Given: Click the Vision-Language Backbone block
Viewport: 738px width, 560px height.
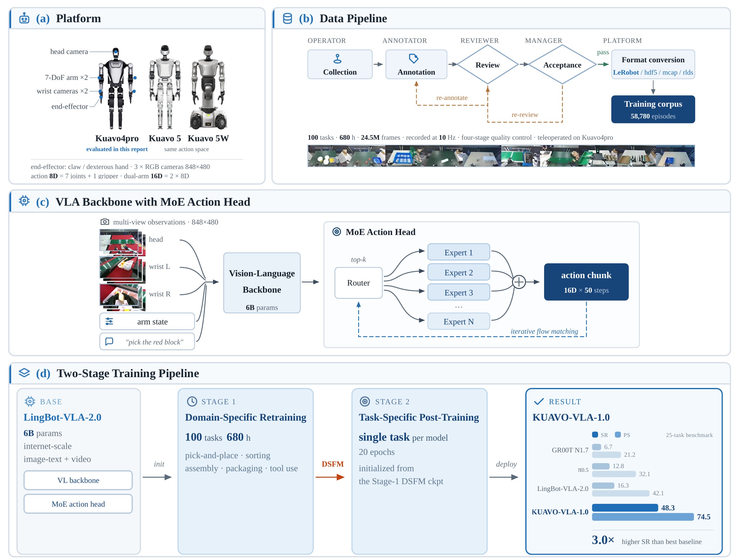Looking at the screenshot, I should tap(262, 283).
